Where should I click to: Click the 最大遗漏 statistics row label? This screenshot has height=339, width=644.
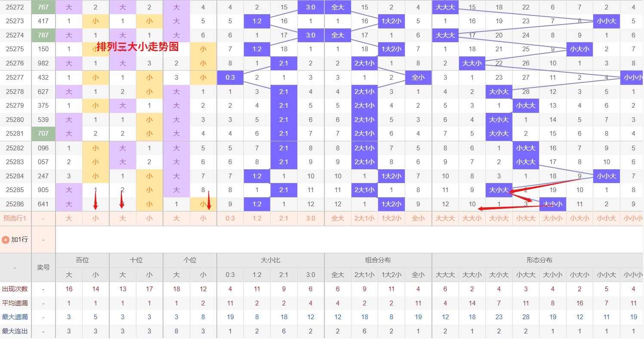(15, 317)
